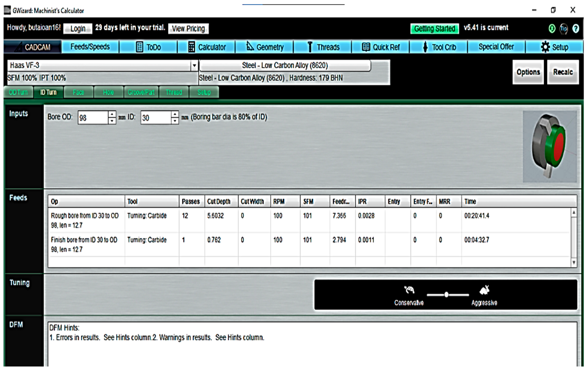Open the Steel - Low Carbon Alloy material selector

click(x=285, y=65)
